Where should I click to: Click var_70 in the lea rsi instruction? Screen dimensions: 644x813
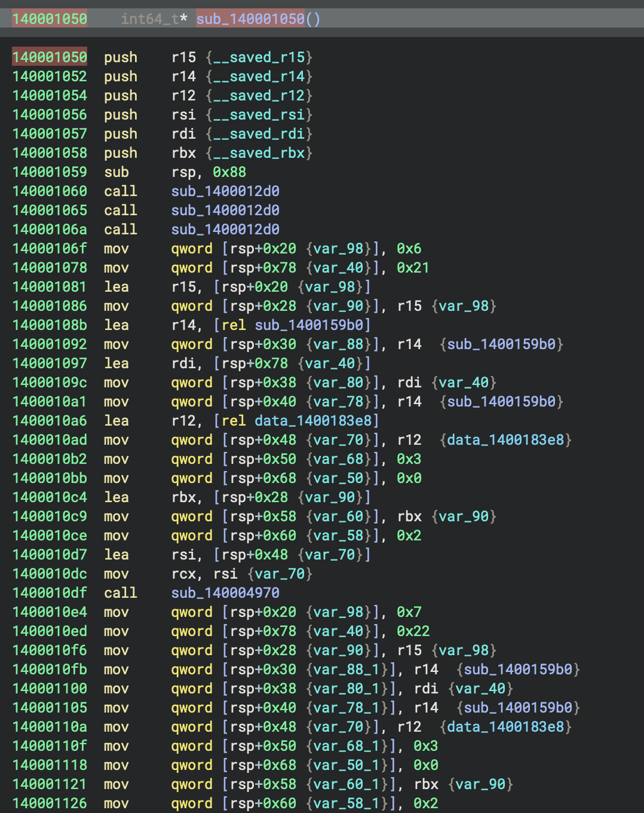coord(330,555)
